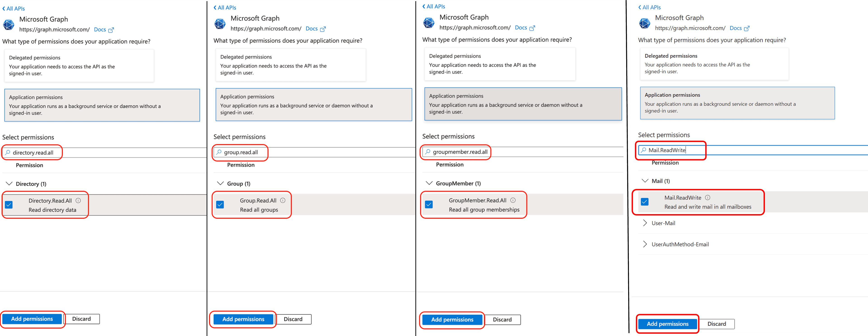Screen dimensions: 868x336
Task: Select Application permissions in the group.read.all panel
Action: [x=314, y=104]
